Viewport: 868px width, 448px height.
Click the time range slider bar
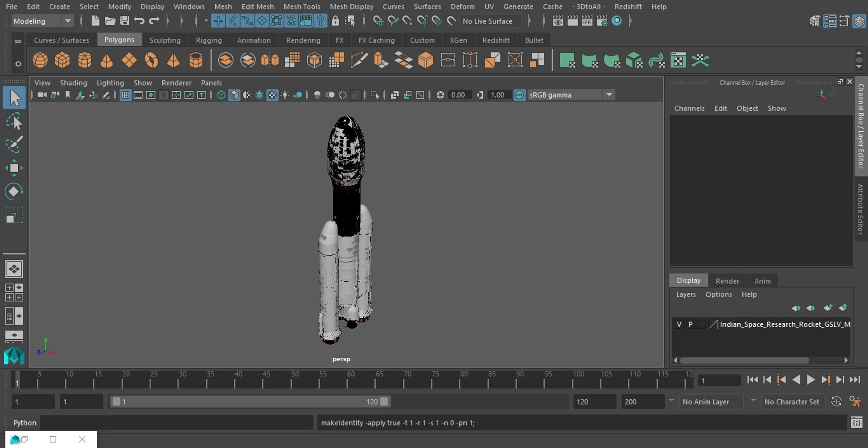click(250, 401)
